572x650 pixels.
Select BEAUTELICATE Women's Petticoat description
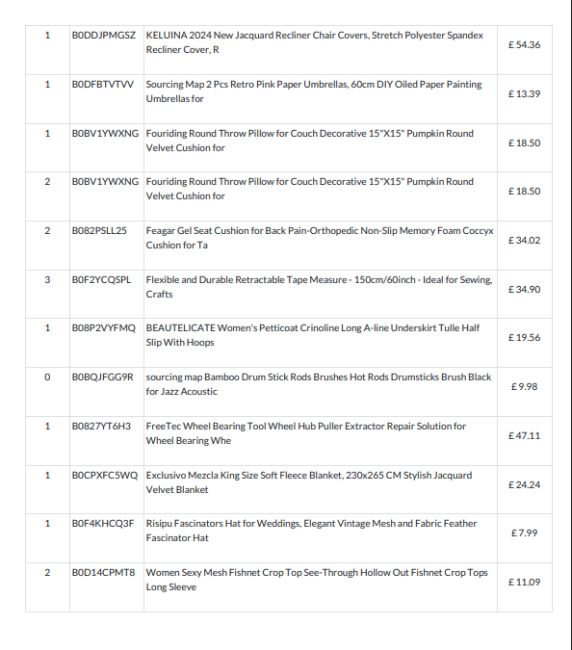click(313, 335)
